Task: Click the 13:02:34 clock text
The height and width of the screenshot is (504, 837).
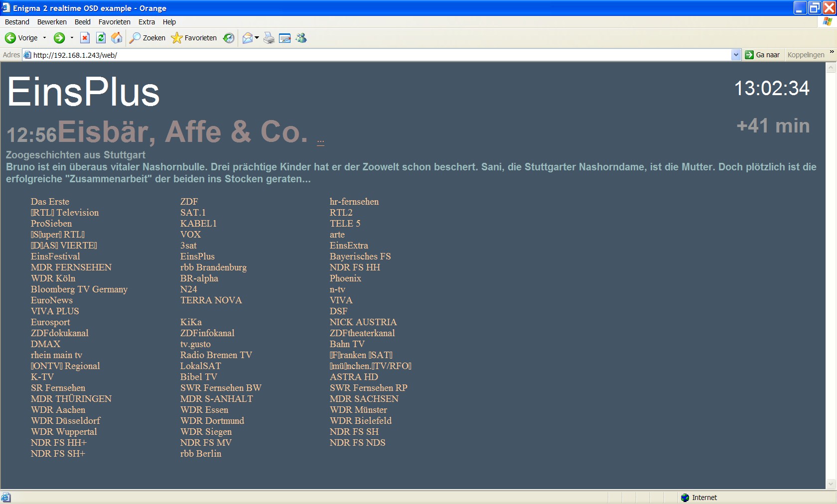Action: click(772, 89)
